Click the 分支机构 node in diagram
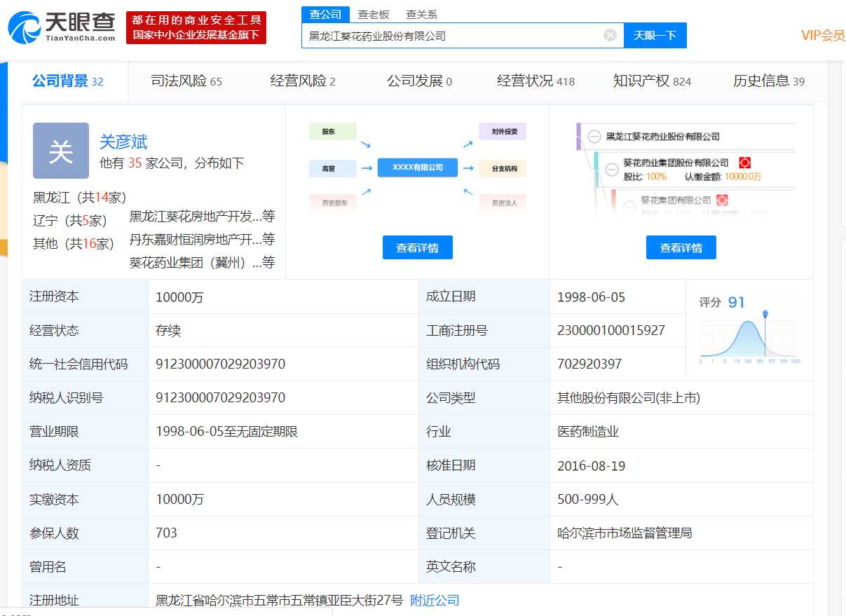Screen dimensions: 846x616 click(503, 168)
